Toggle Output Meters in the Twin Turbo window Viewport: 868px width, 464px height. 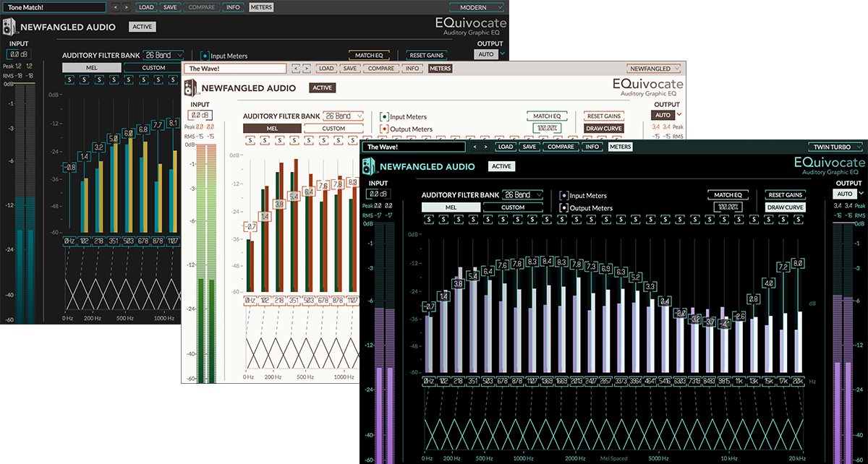coord(564,208)
